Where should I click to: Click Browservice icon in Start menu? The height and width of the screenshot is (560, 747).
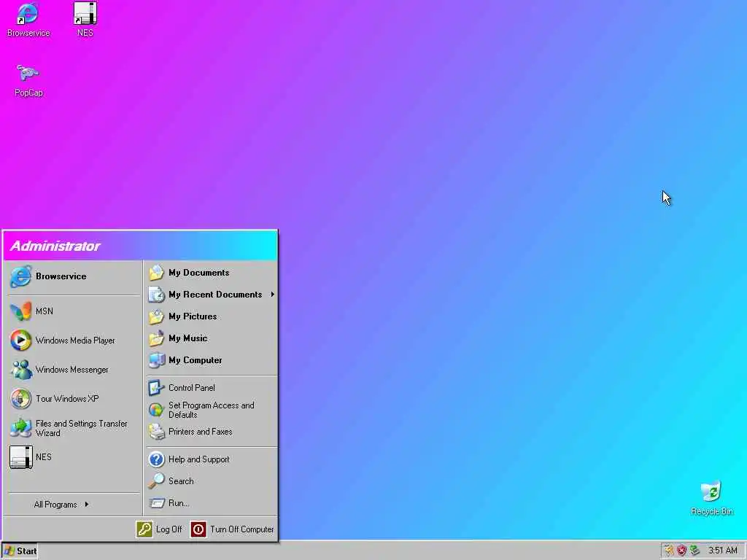click(x=20, y=276)
